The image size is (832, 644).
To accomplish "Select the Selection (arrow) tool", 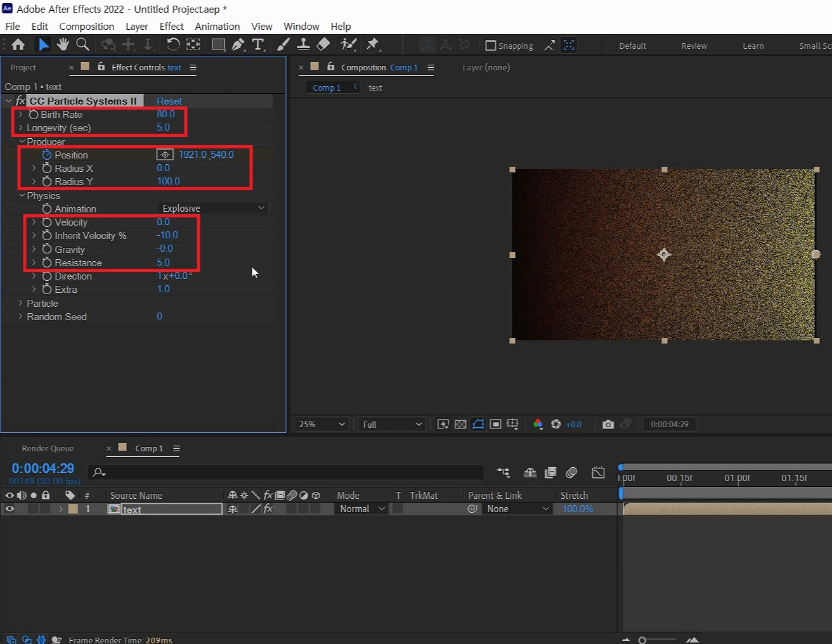I will point(43,44).
